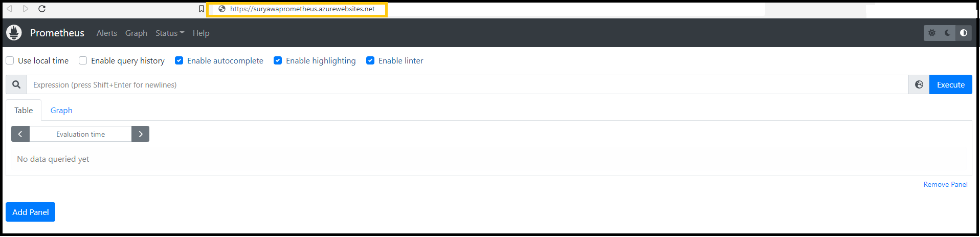Viewport: 980px width, 237px height.
Task: Open the metrics explorer globe icon
Action: point(919,84)
